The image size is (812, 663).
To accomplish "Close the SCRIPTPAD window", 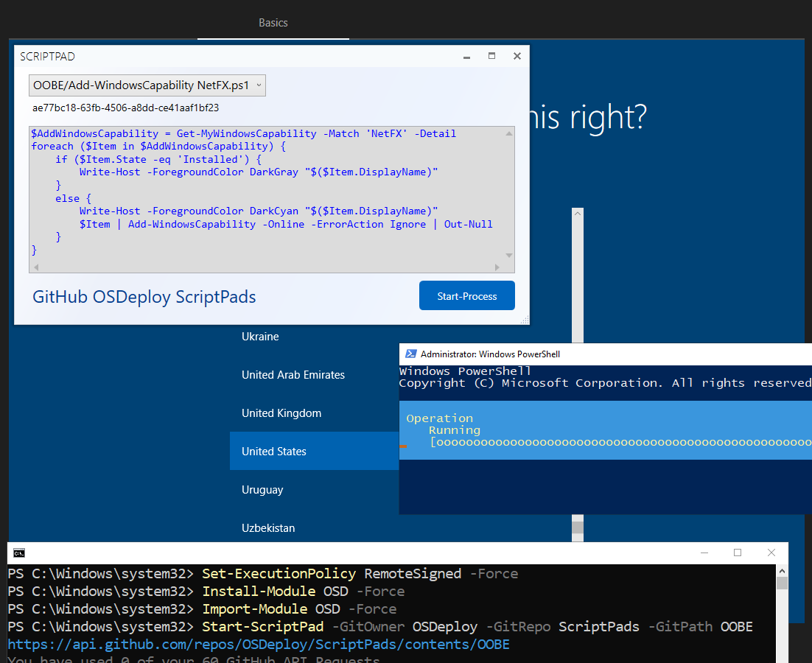I will click(x=517, y=56).
